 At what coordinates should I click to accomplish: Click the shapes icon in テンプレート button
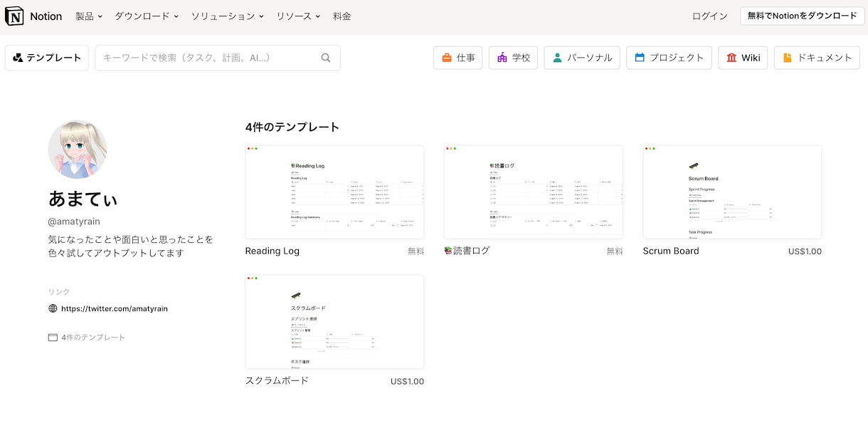tap(18, 58)
